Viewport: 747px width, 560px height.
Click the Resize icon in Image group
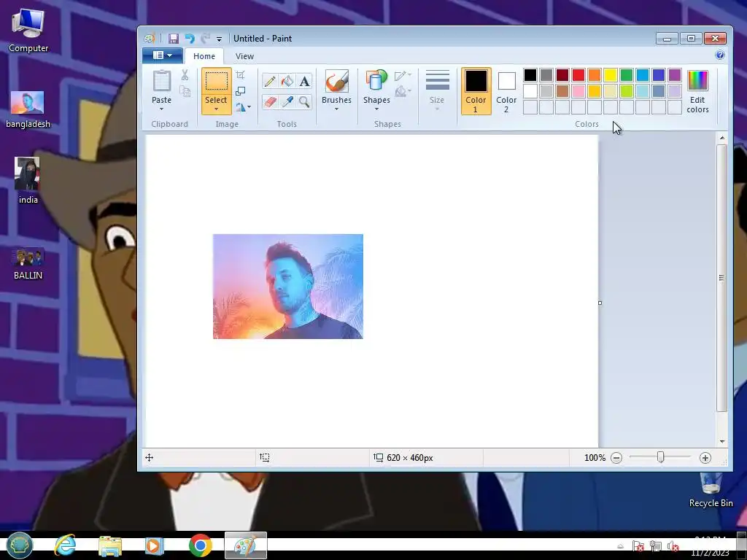tap(241, 91)
